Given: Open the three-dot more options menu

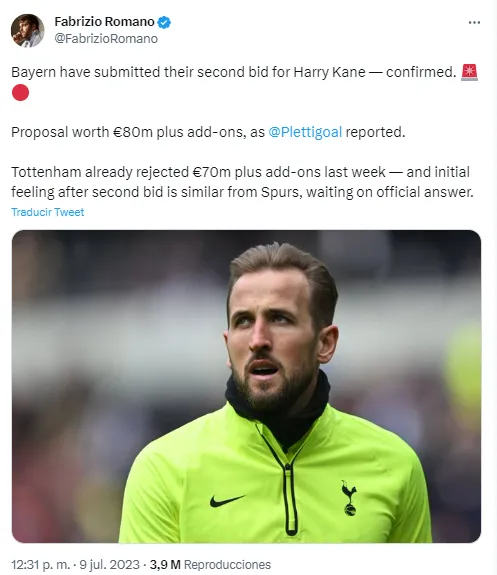Looking at the screenshot, I should (x=474, y=23).
